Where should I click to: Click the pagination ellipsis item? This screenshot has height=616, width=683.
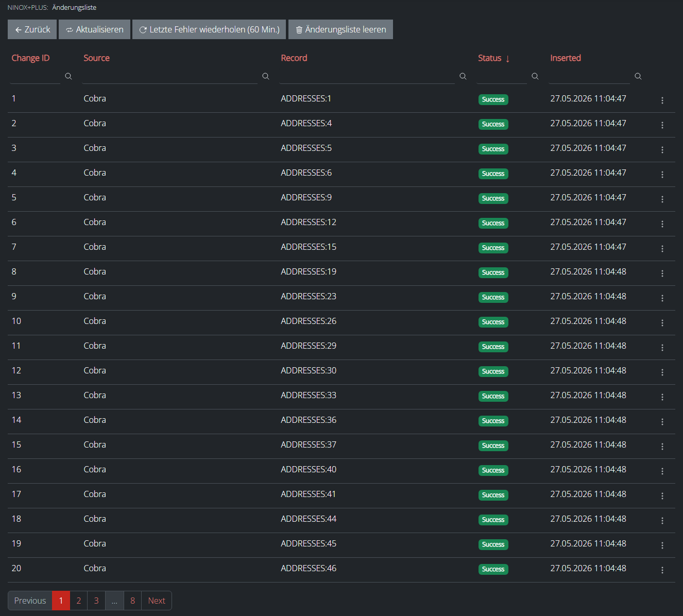point(114,601)
